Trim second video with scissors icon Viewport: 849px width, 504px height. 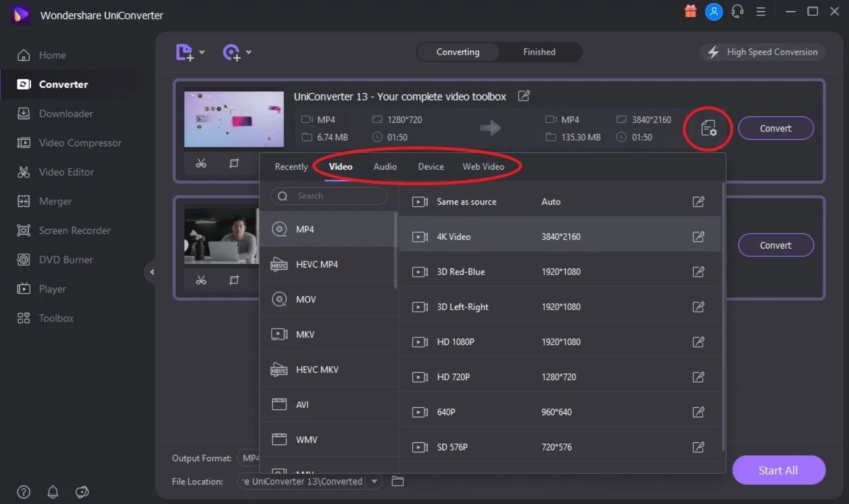coord(201,280)
